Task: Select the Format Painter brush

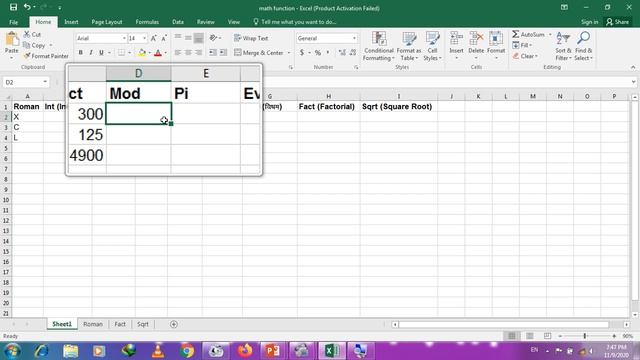Action: coord(46,56)
